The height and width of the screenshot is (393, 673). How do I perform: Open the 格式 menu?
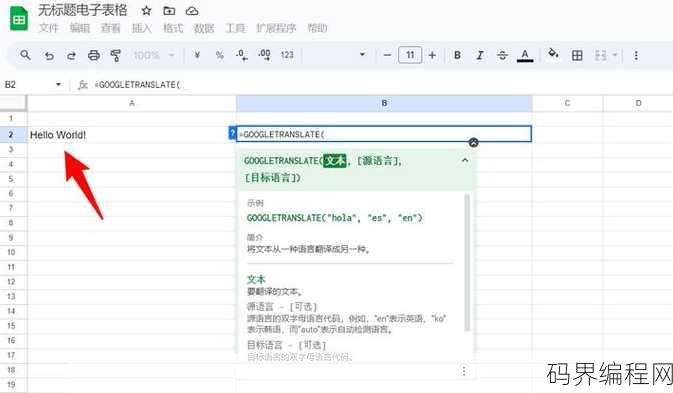[x=173, y=28]
